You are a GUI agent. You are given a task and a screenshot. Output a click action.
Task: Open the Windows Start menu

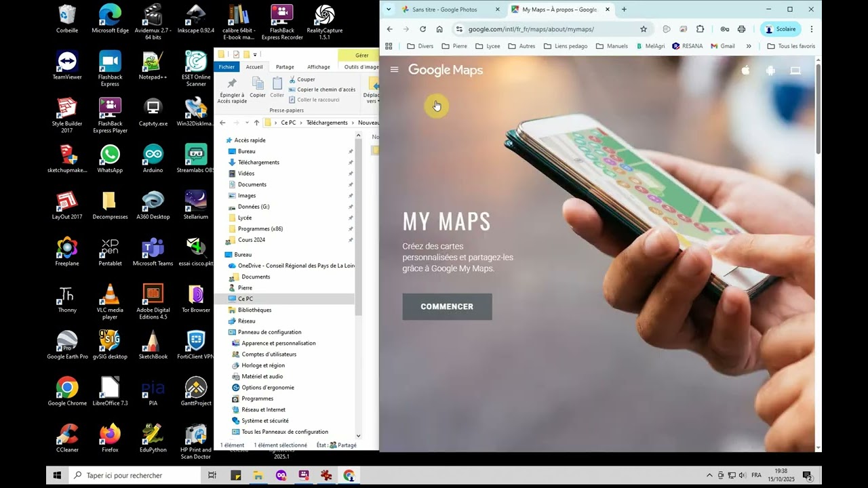click(57, 475)
